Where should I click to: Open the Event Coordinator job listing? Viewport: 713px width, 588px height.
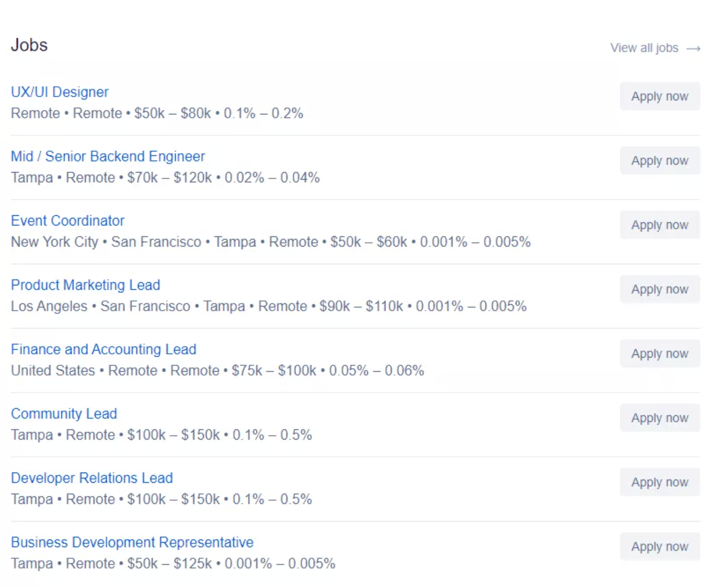coord(67,221)
